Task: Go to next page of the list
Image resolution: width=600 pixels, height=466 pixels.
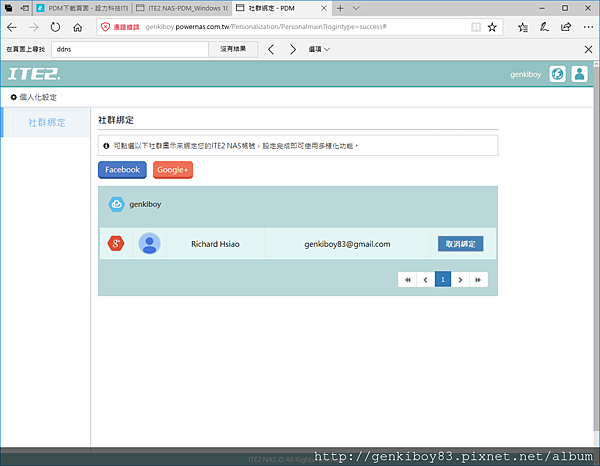Action: [460, 280]
